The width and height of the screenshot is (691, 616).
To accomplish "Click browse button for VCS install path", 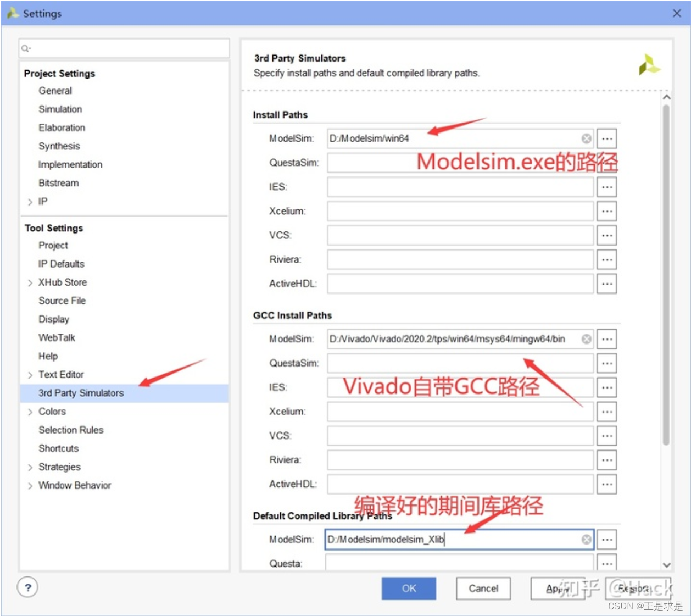I will pyautogui.click(x=607, y=235).
